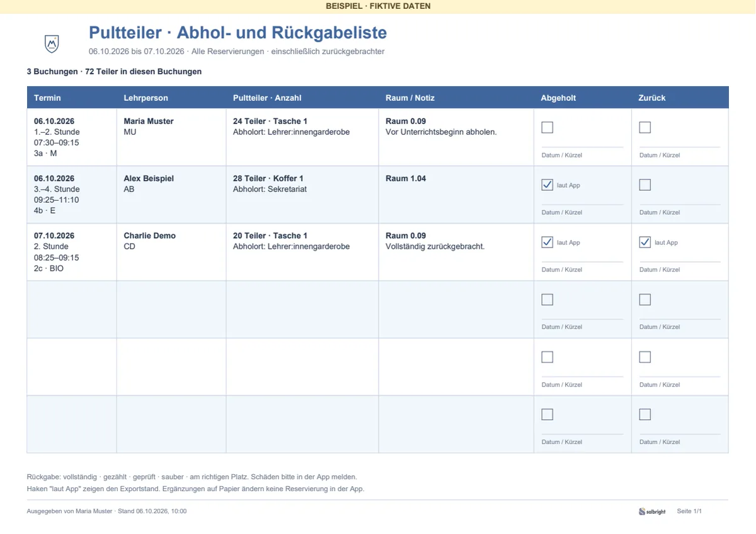Image resolution: width=756 pixels, height=534 pixels.
Task: Click the abbreviation AB
Action: [x=129, y=190]
